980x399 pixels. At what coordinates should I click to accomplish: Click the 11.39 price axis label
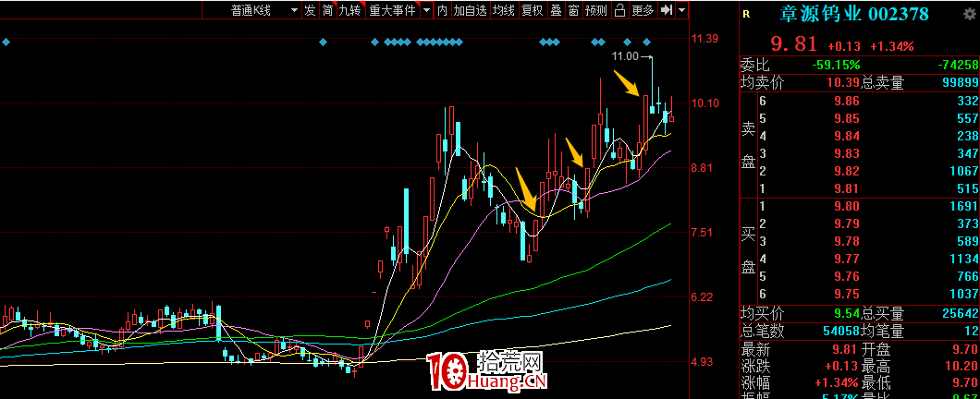click(x=704, y=39)
